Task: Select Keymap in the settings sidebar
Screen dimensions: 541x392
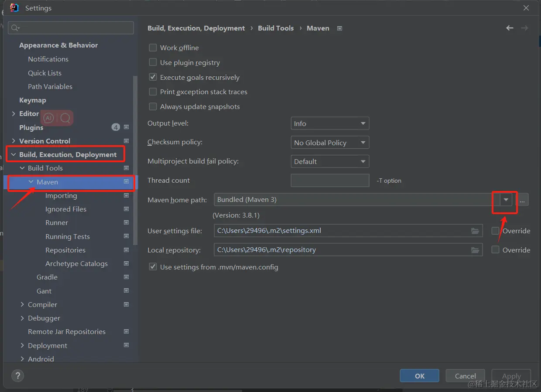Action: (33, 100)
